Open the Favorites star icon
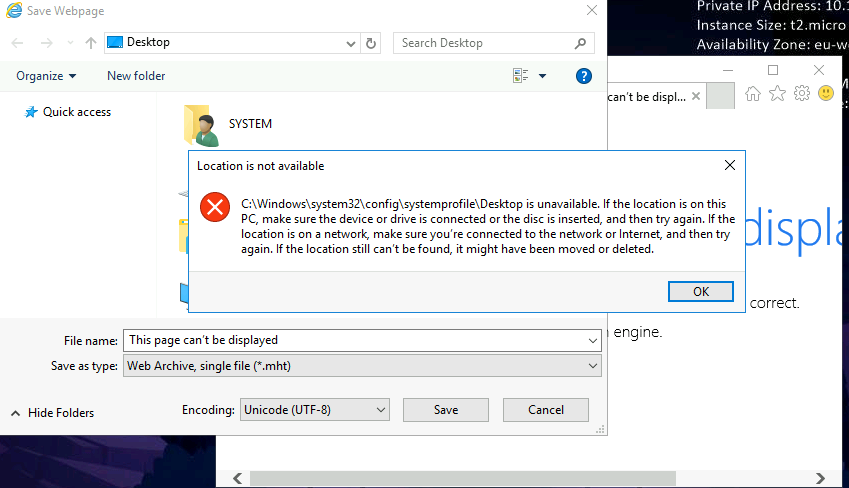Viewport: 849px width, 488px height. [777, 93]
